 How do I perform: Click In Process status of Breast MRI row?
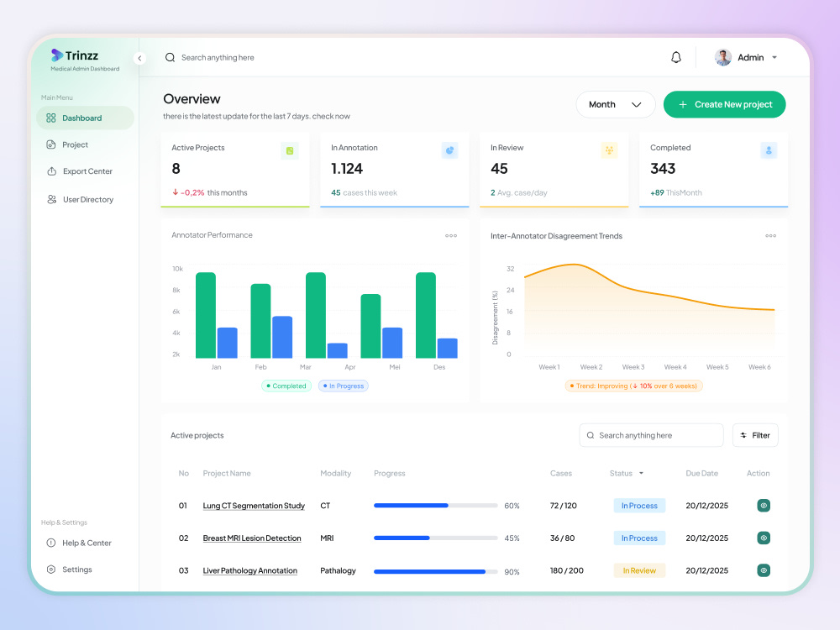click(639, 538)
